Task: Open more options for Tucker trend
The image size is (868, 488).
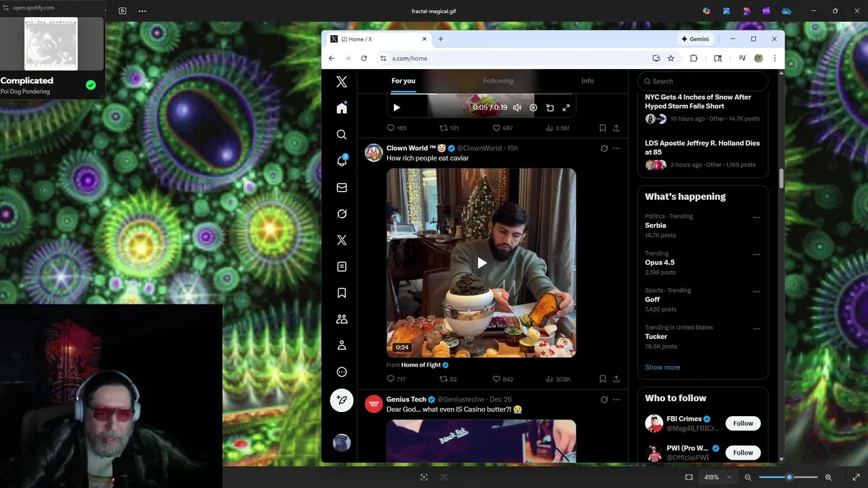Action: [756, 329]
